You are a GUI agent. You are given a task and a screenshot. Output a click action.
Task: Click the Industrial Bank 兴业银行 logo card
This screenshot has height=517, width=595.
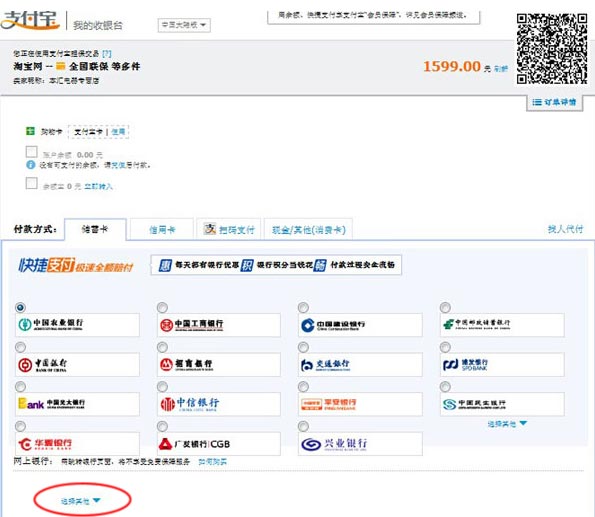pyautogui.click(x=360, y=444)
